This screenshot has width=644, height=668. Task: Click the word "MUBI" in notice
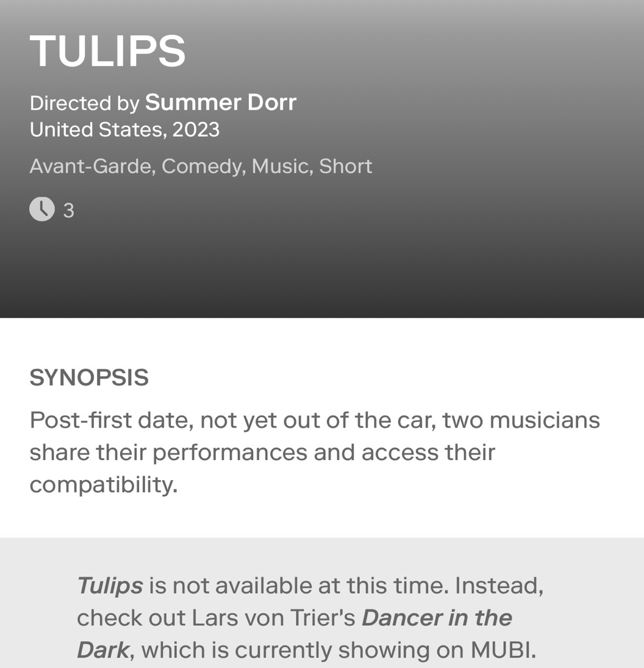point(499,650)
